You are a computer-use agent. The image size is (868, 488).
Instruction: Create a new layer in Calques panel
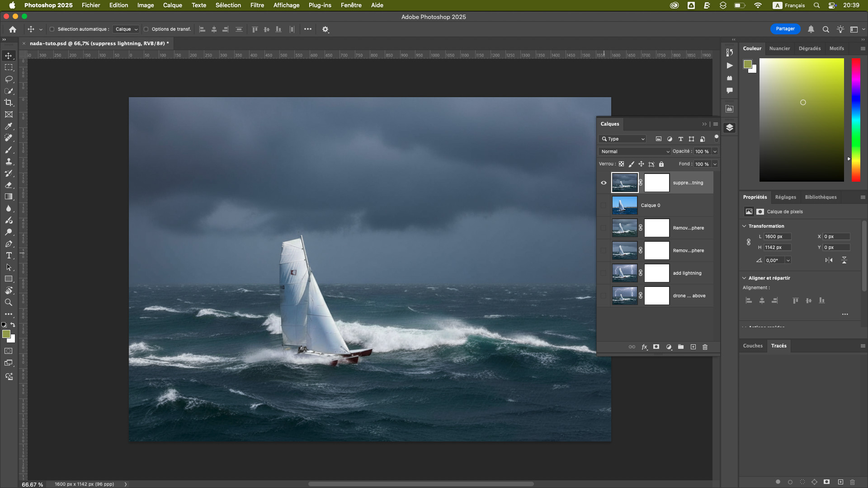pos(693,347)
